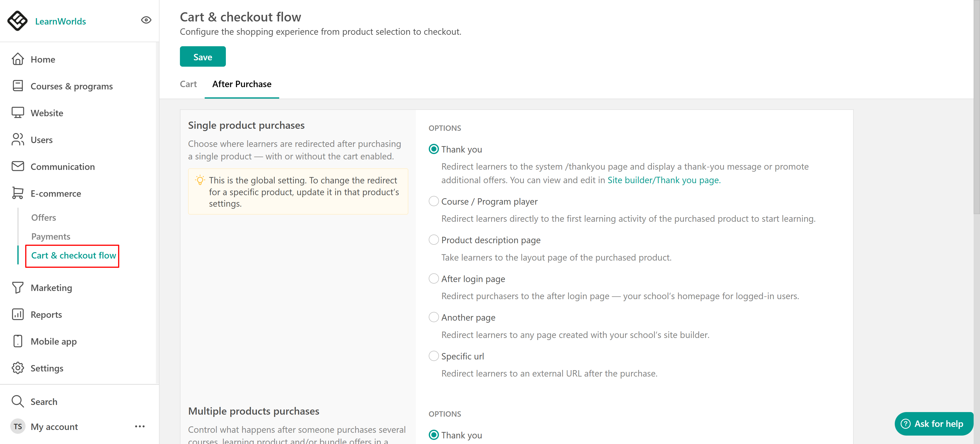
Task: Click the Marketing funnel icon
Action: click(x=18, y=287)
